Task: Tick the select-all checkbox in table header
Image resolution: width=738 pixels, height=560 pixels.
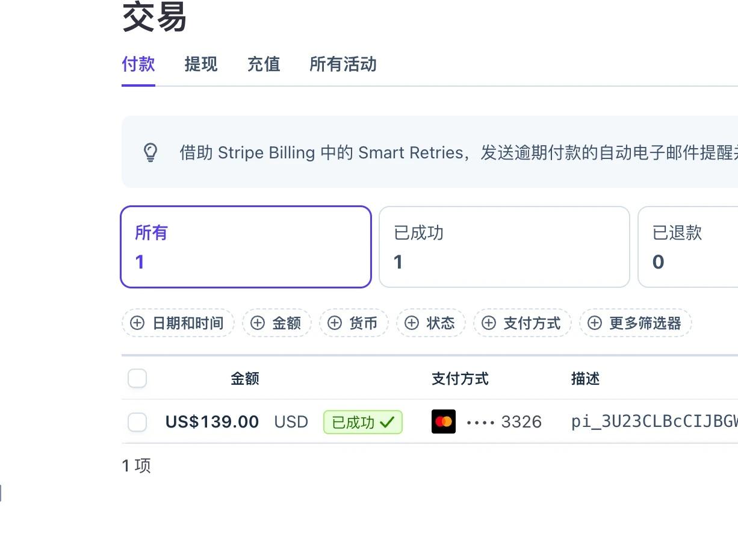Action: [137, 379]
